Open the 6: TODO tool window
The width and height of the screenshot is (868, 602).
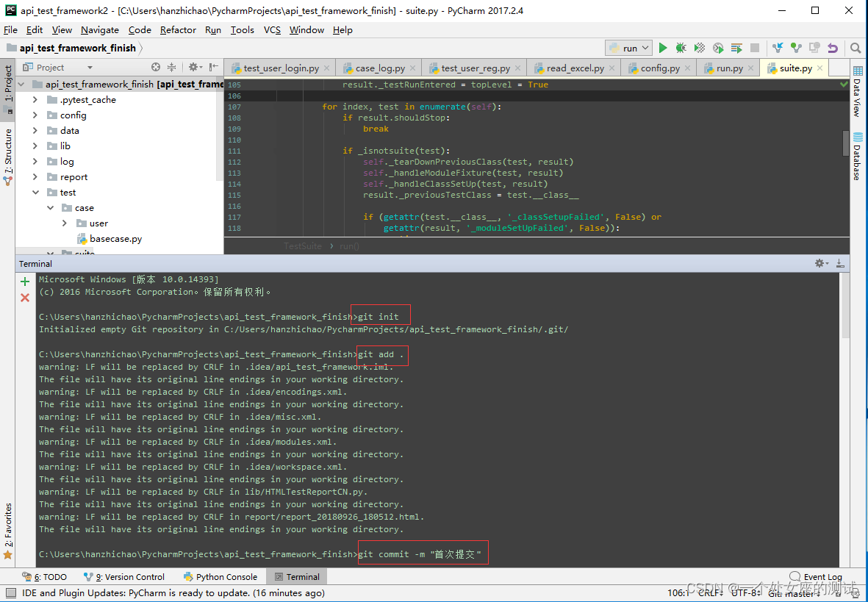pyautogui.click(x=45, y=577)
